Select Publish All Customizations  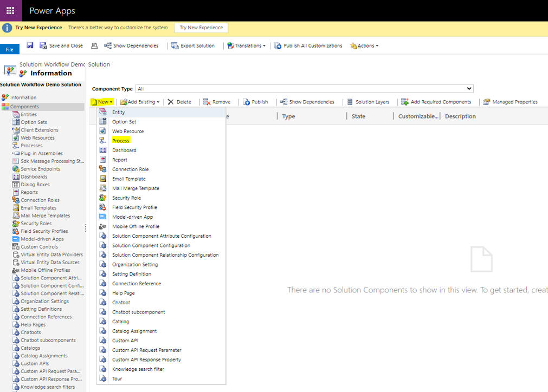(x=308, y=45)
